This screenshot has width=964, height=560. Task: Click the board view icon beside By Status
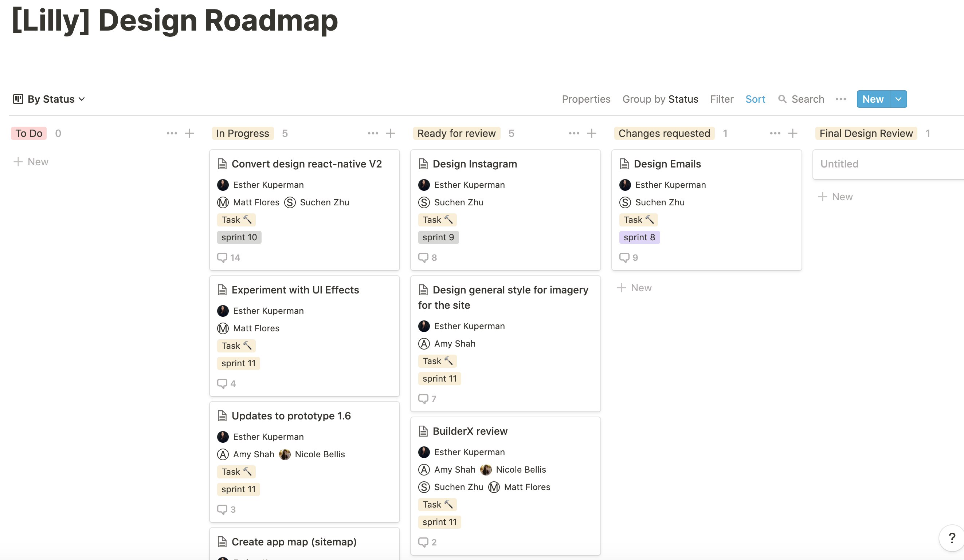(x=18, y=99)
